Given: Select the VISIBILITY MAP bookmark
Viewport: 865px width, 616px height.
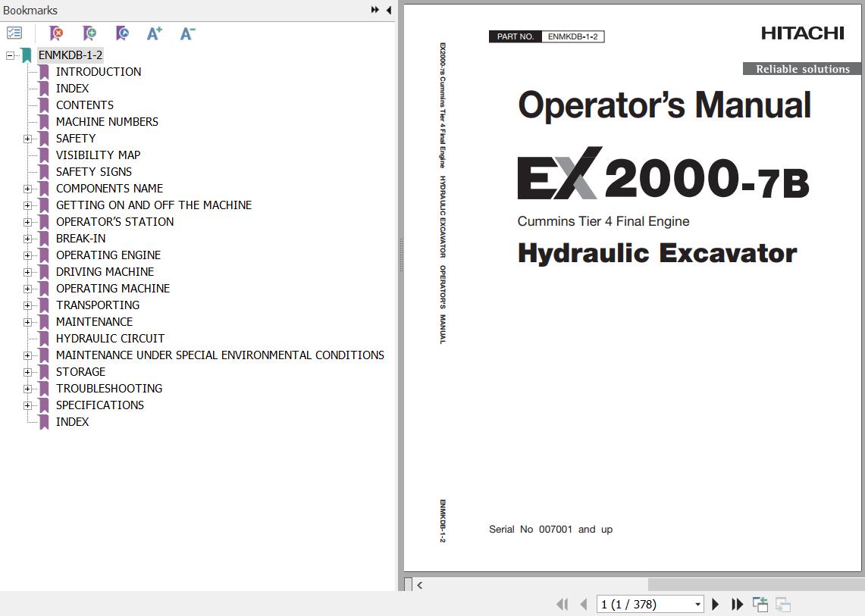Looking at the screenshot, I should (98, 155).
